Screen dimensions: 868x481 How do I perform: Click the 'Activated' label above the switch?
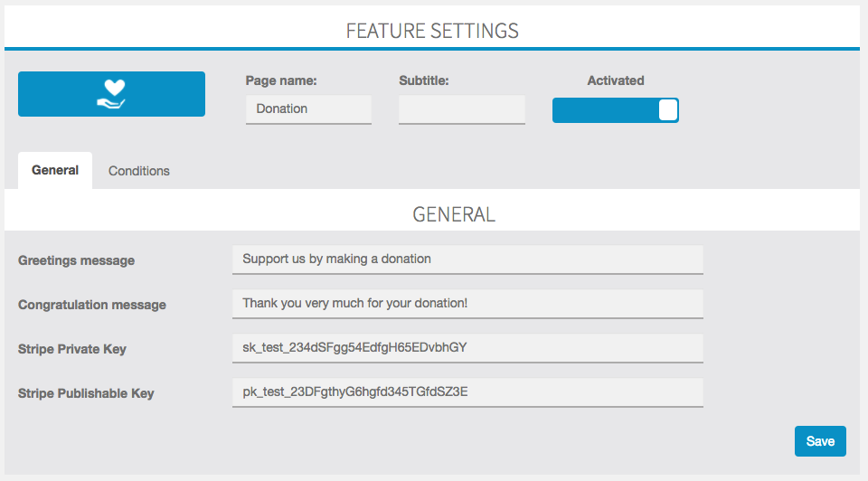point(616,80)
